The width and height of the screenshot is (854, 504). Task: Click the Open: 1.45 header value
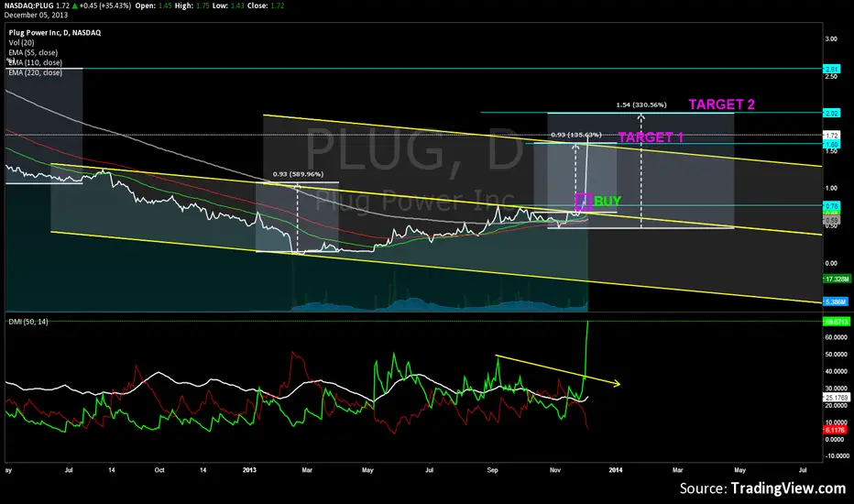click(x=153, y=5)
